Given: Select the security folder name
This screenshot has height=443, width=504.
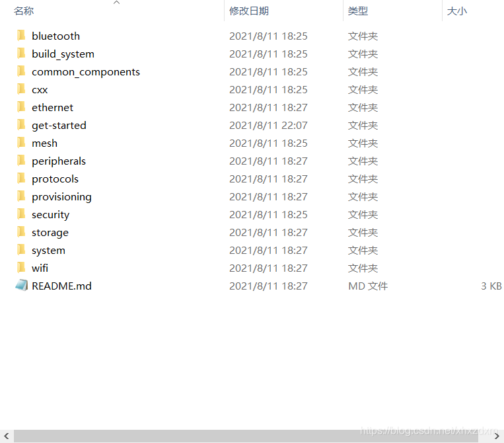Looking at the screenshot, I should 50,215.
